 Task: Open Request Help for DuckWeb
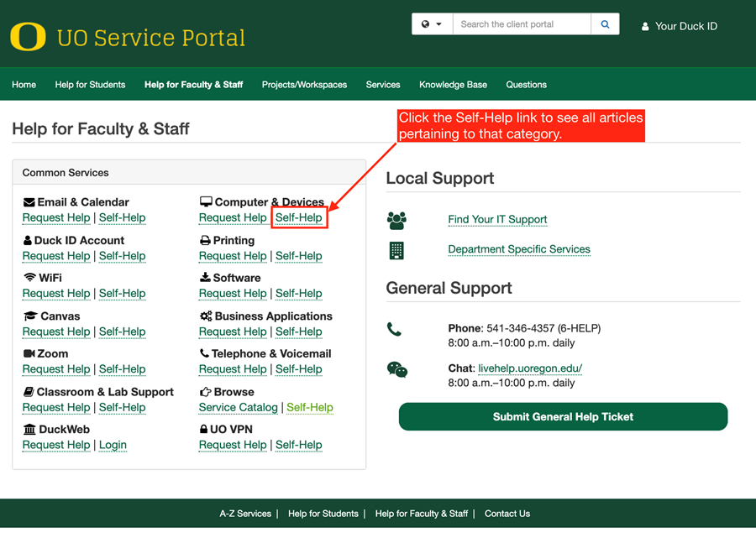click(x=56, y=445)
